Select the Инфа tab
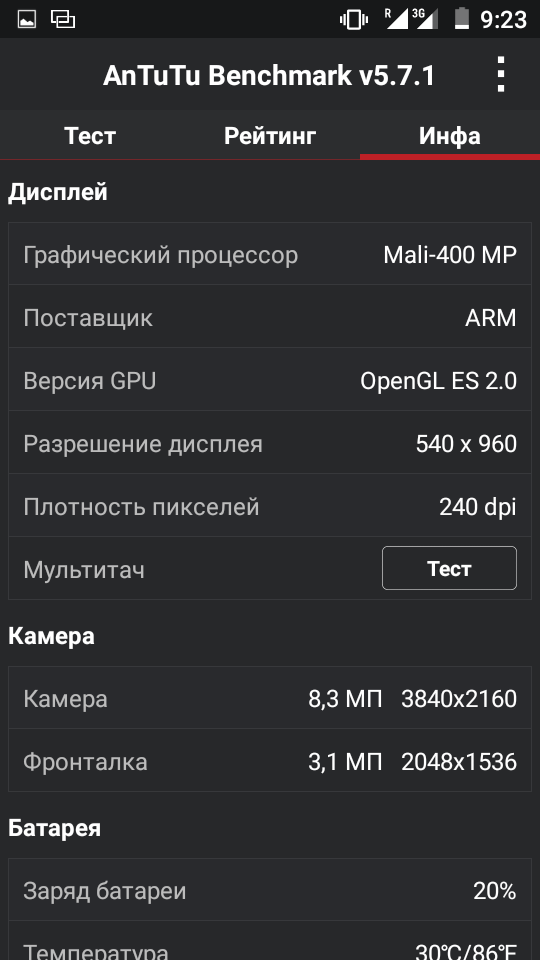This screenshot has height=960, width=540. pyautogui.click(x=450, y=135)
